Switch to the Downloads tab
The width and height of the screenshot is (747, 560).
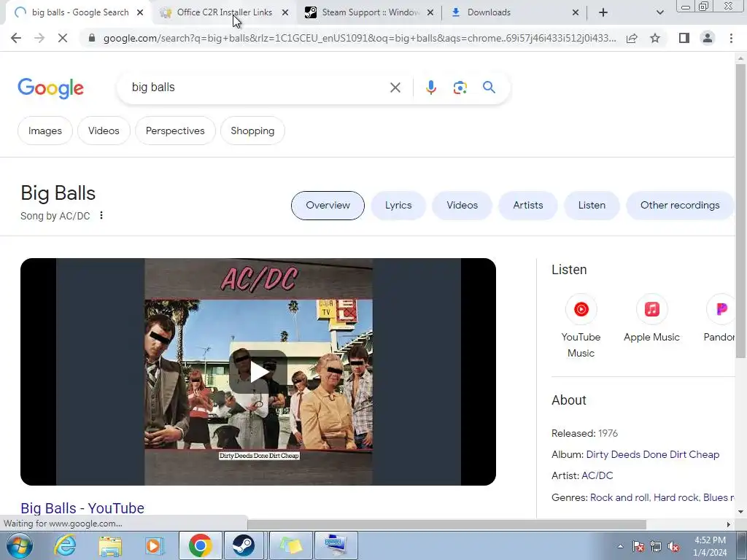[489, 12]
